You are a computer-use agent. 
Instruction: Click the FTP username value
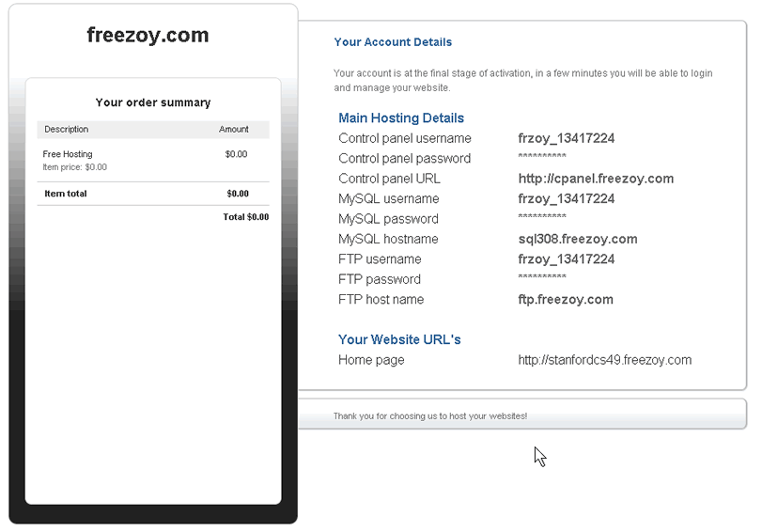[567, 259]
